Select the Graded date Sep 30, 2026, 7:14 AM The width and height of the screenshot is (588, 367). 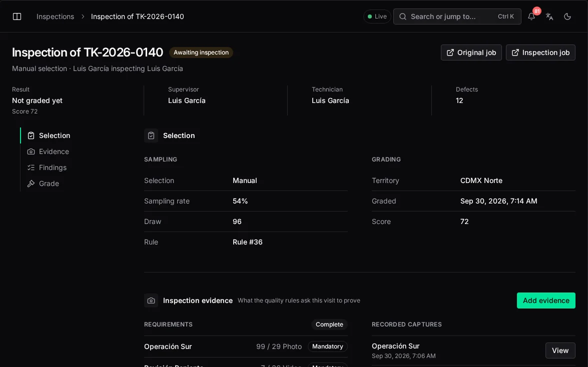point(498,201)
